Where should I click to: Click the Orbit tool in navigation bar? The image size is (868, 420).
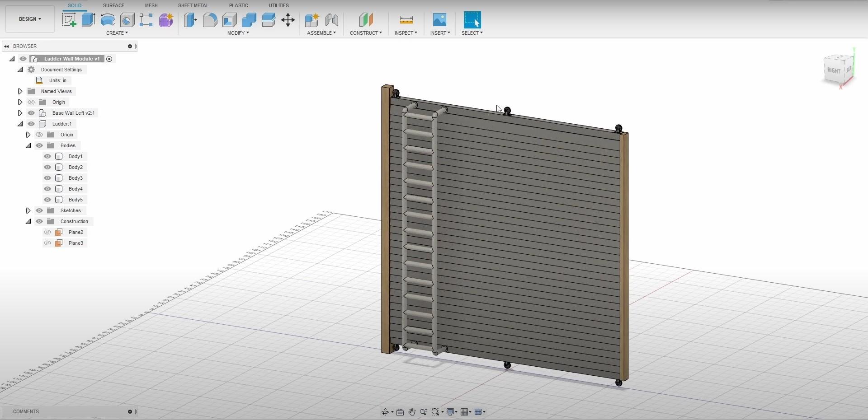coord(385,412)
